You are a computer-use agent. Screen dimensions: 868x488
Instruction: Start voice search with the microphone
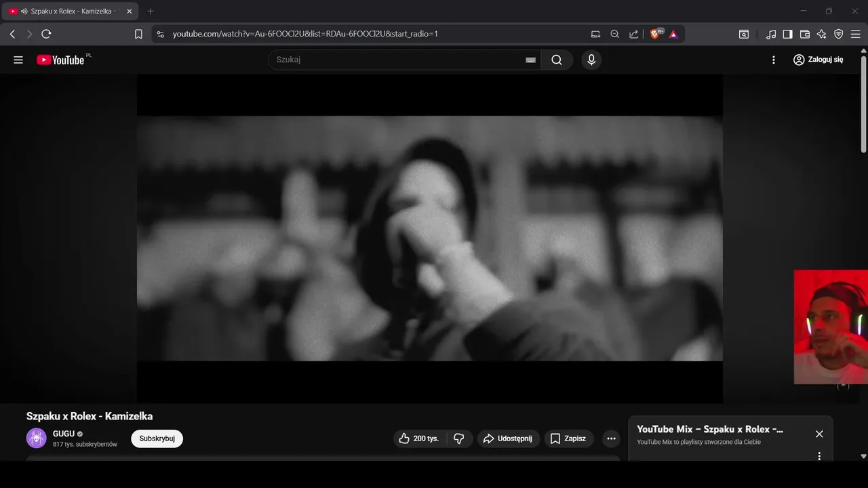click(591, 60)
